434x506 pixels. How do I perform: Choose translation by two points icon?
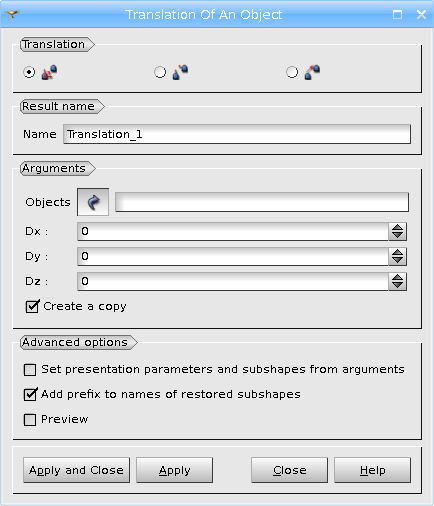[x=180, y=72]
